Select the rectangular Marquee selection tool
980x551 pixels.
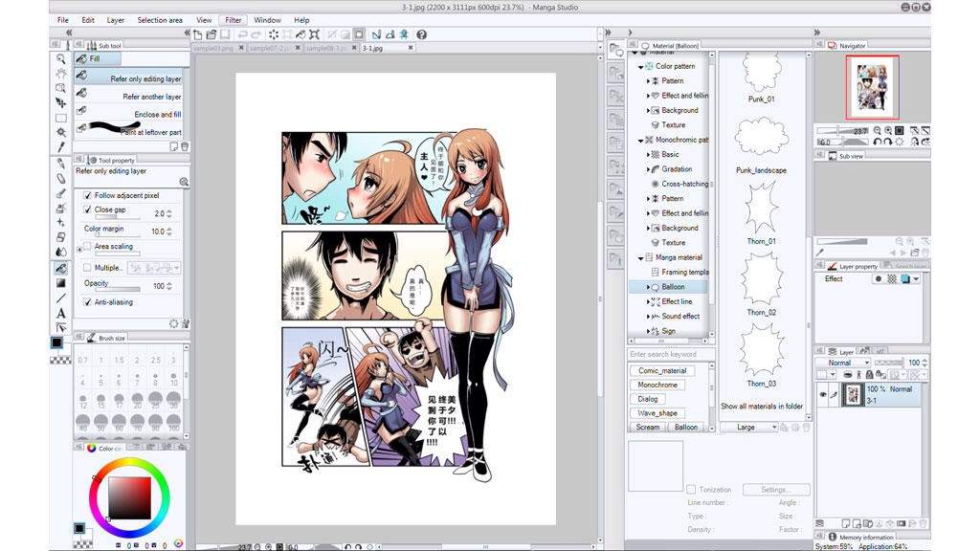point(60,118)
